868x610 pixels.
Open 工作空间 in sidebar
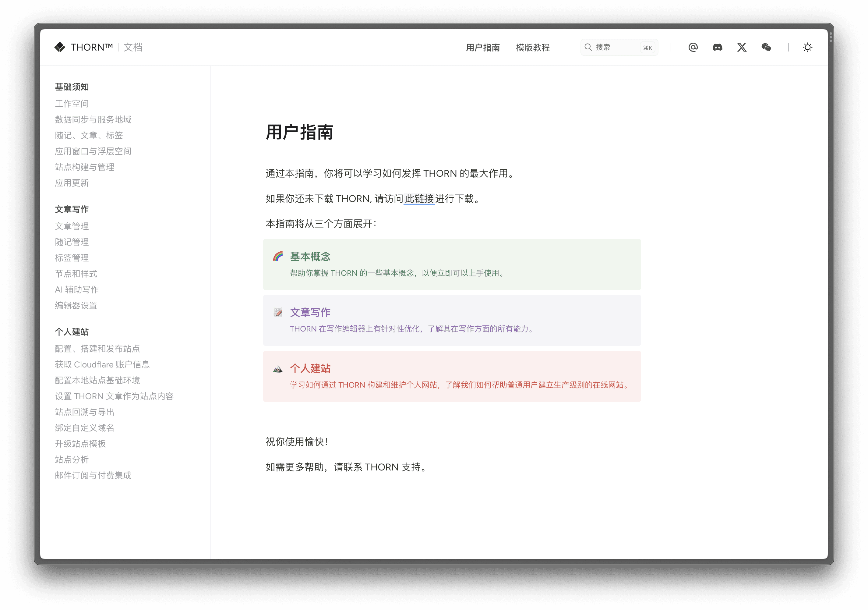(72, 104)
